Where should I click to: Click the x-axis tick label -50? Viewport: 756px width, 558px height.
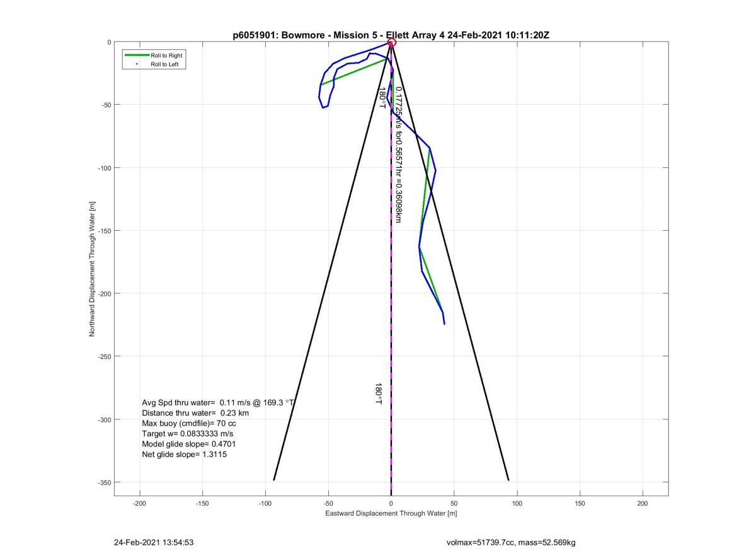pyautogui.click(x=328, y=504)
